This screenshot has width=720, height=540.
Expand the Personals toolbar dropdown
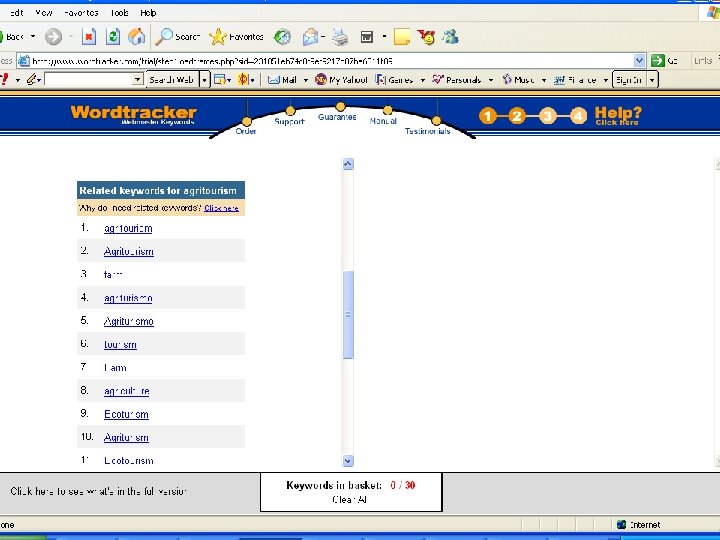point(491,80)
